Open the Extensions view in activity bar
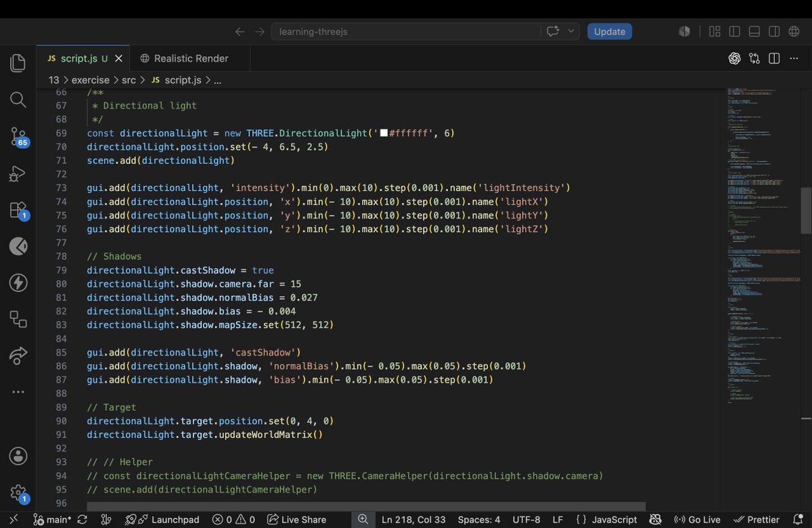The image size is (812, 528). (18, 211)
